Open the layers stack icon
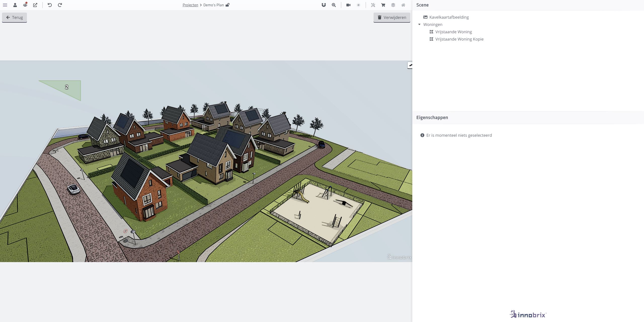Image resolution: width=644 pixels, height=322 pixels. pos(393,5)
